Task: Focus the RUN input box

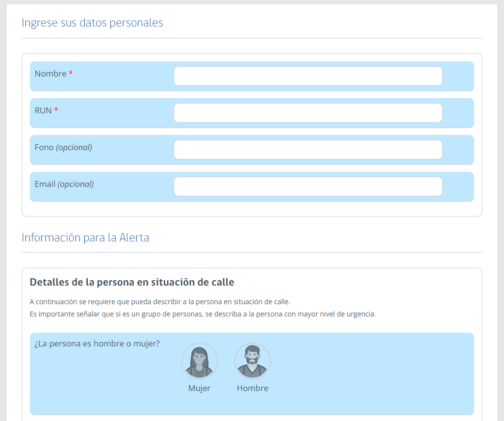Action: coord(308,113)
